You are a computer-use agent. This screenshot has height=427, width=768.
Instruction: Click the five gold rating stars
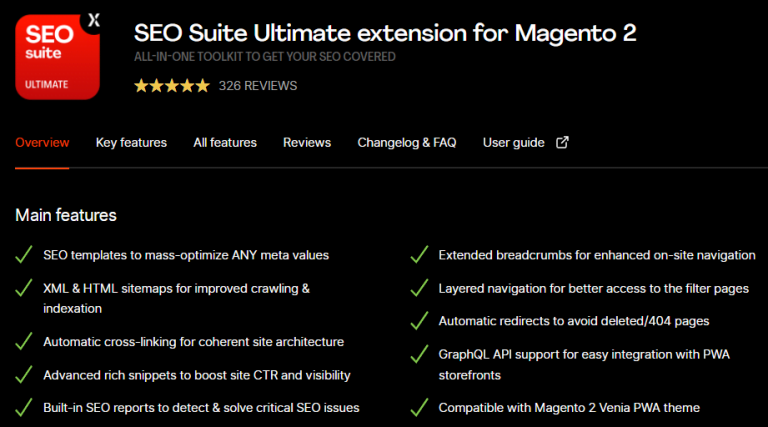tap(172, 86)
